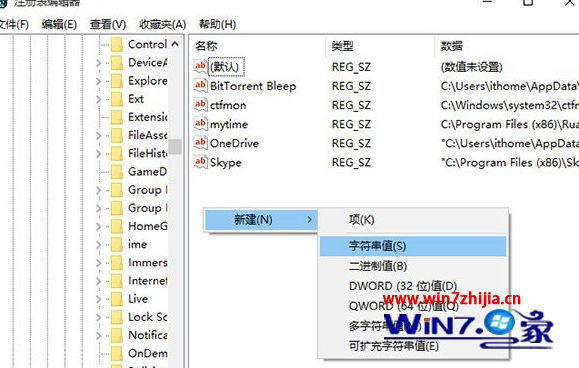Open the 文件(F) menu
The width and height of the screenshot is (579, 368).
tap(14, 24)
